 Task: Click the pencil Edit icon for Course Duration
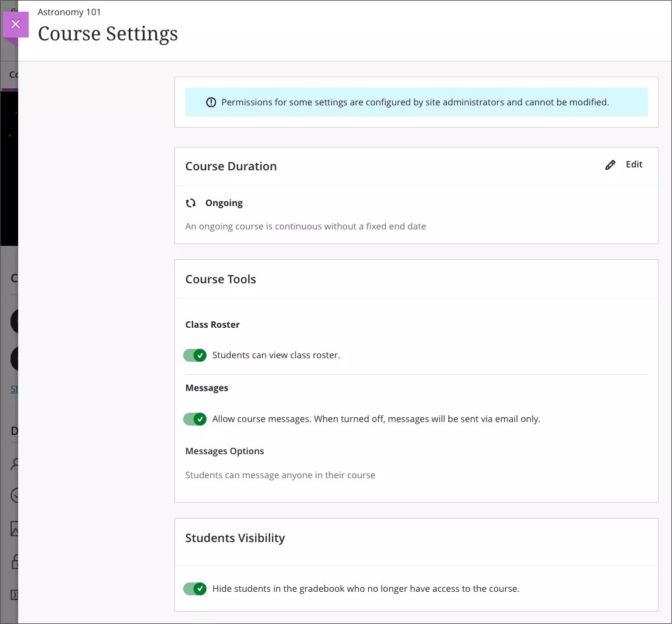click(611, 164)
